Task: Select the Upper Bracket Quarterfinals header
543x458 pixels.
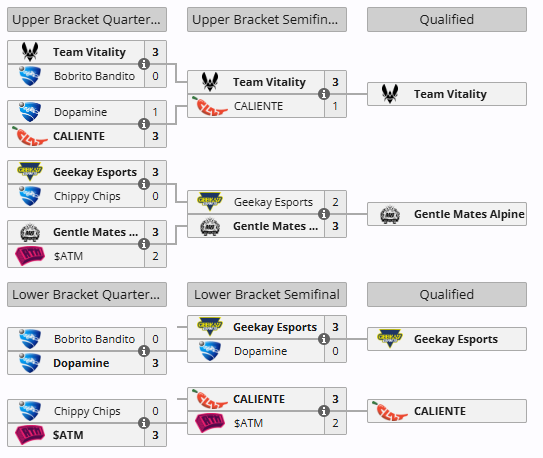Action: (x=87, y=20)
